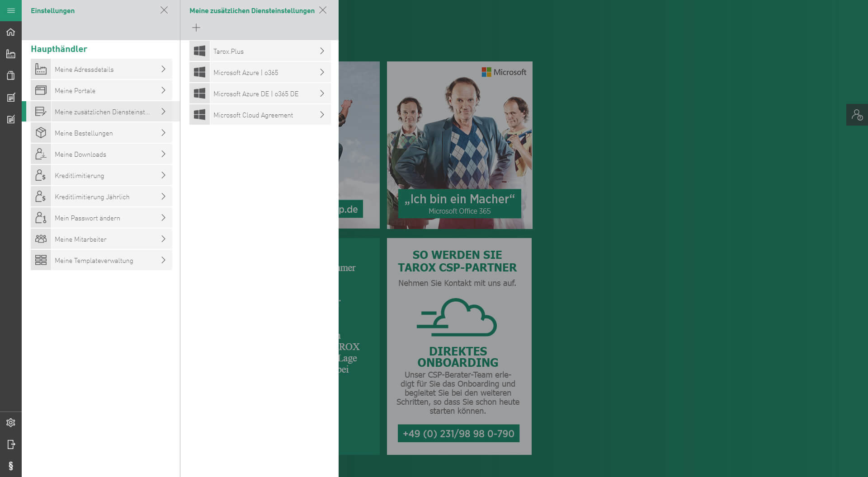Image resolution: width=868 pixels, height=477 pixels.
Task: Open Meine Templateverwaltung menu entry
Action: click(101, 260)
